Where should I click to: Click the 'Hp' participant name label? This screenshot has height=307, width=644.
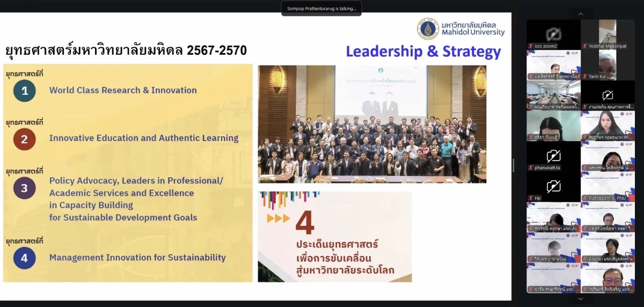point(538,198)
